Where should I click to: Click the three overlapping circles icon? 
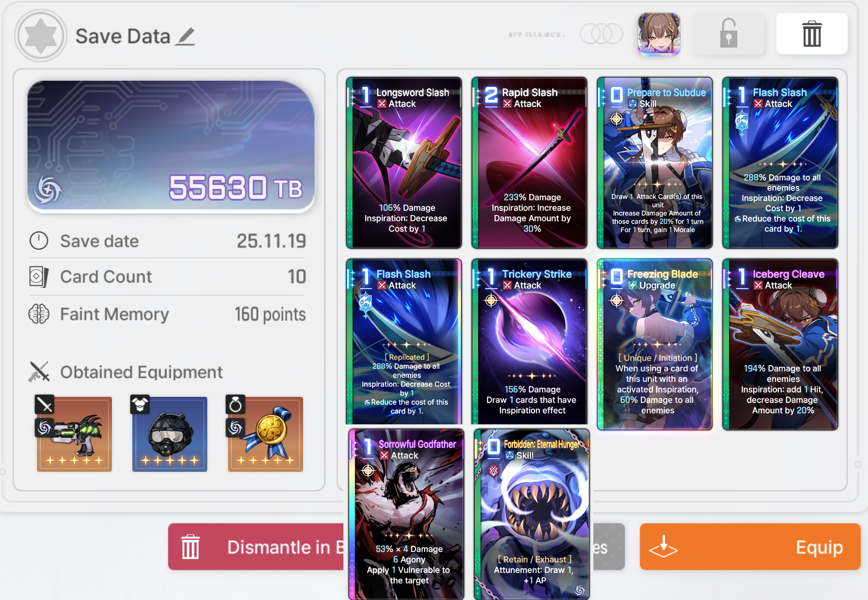pos(601,34)
